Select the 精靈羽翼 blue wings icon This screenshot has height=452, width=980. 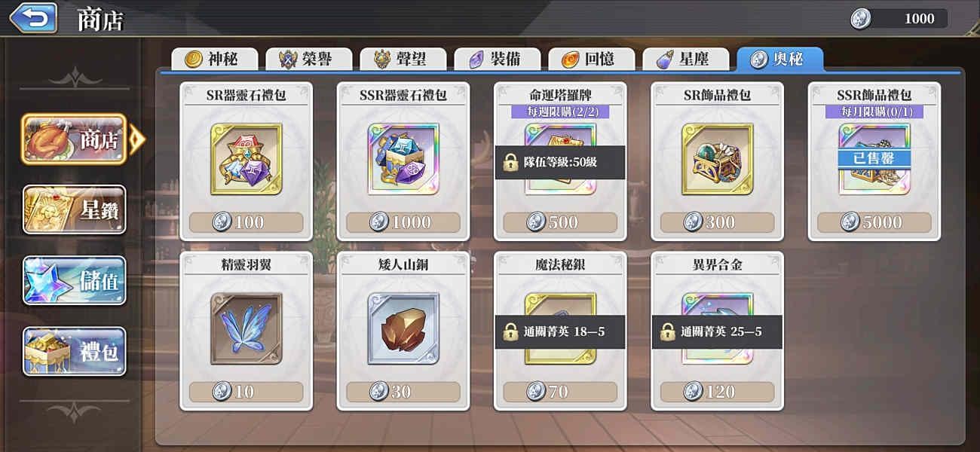[247, 328]
